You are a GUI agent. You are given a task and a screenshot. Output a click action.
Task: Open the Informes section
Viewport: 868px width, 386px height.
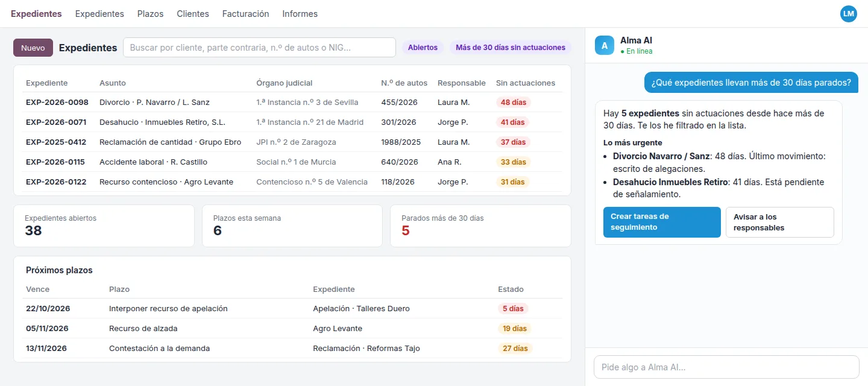click(300, 14)
